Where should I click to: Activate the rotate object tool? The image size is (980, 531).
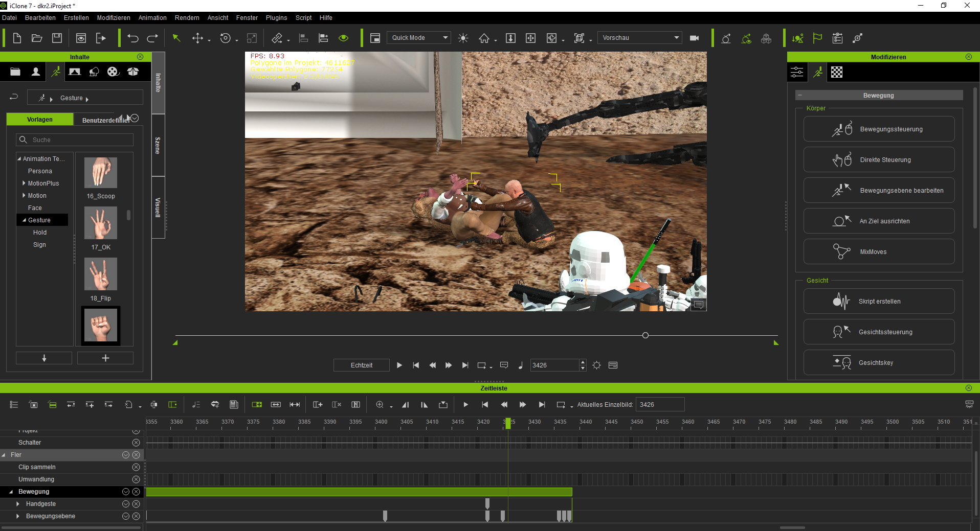(225, 38)
